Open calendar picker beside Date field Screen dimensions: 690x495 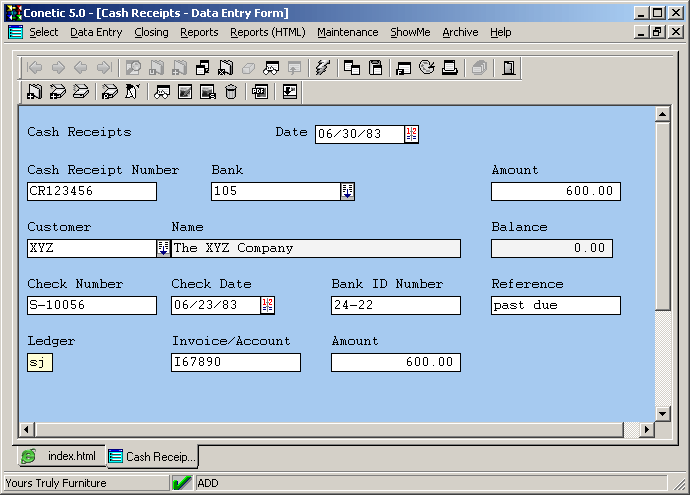point(412,134)
